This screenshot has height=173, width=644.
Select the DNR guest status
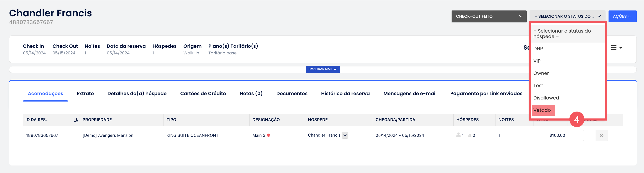[x=538, y=49]
